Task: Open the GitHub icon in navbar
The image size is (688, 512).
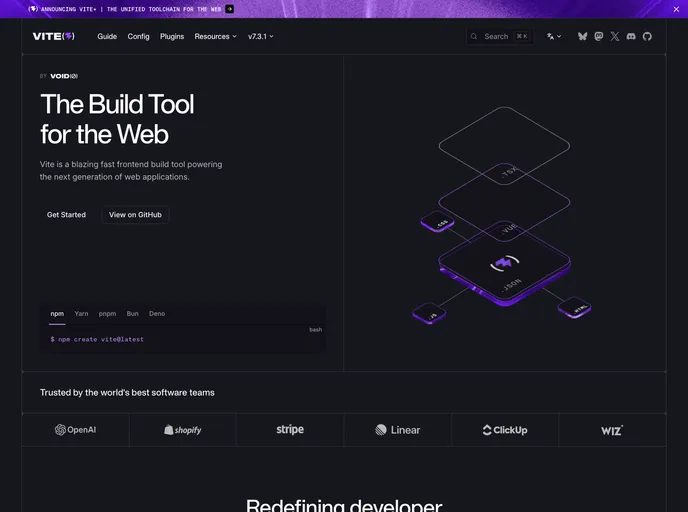Action: coord(647,36)
